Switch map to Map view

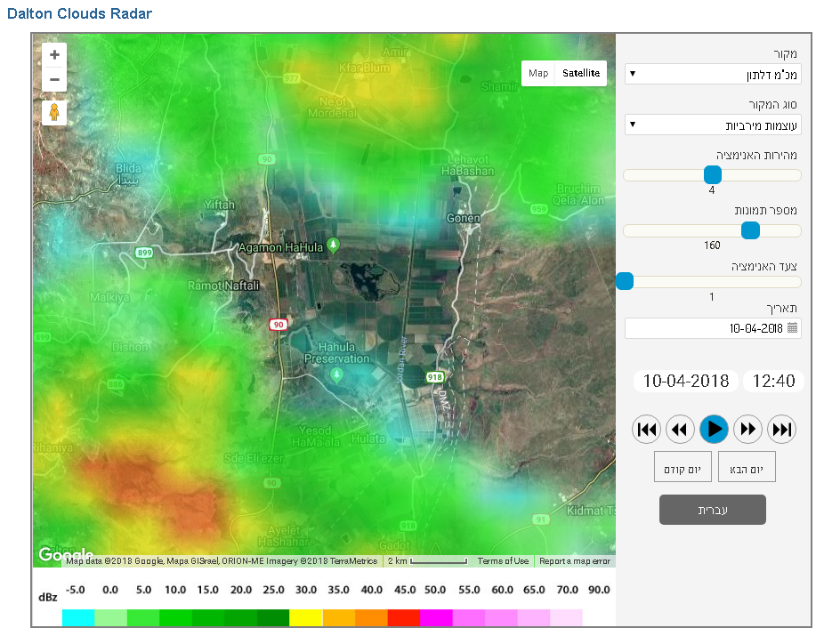(538, 74)
